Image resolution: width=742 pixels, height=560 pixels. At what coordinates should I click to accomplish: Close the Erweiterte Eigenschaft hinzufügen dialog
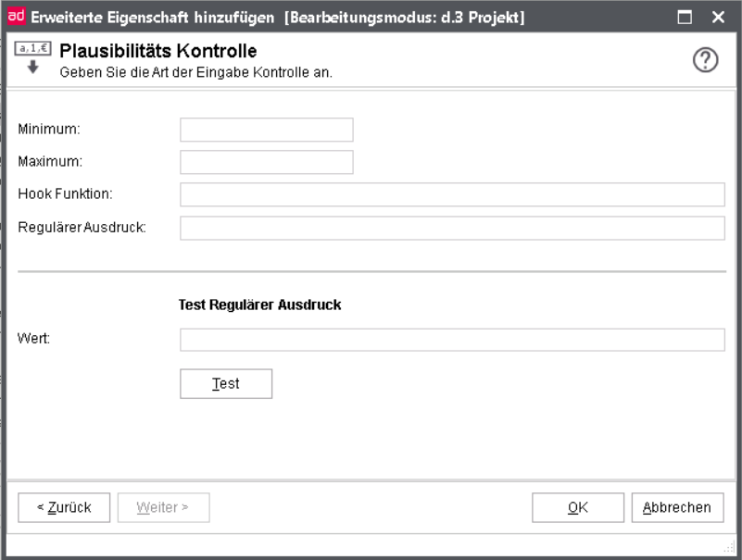click(x=718, y=17)
